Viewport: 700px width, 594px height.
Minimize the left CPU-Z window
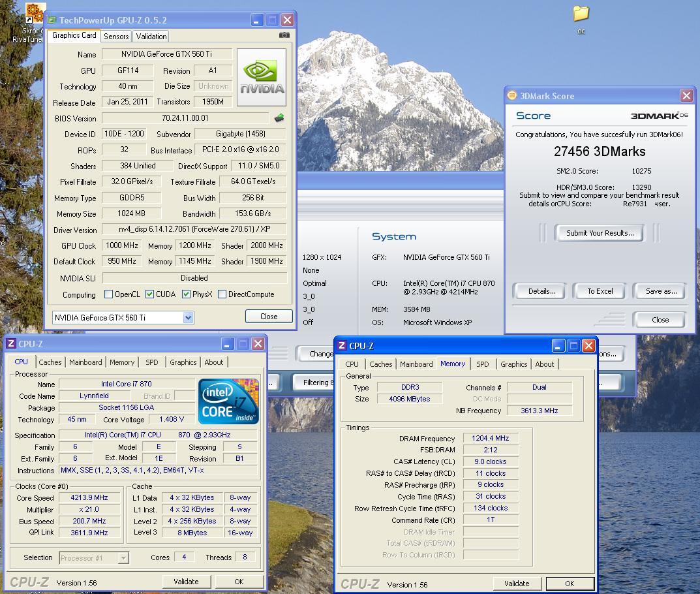(228, 344)
